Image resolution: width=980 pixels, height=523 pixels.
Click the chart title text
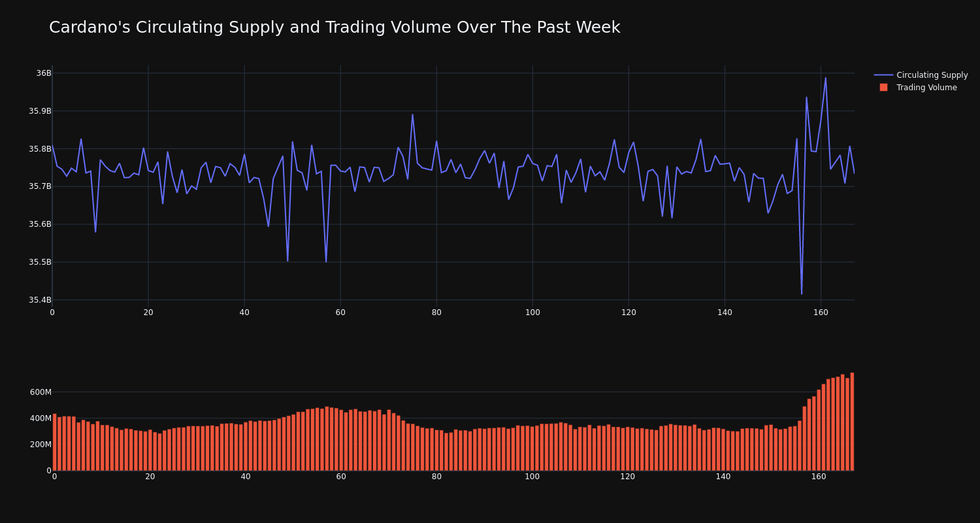point(335,27)
